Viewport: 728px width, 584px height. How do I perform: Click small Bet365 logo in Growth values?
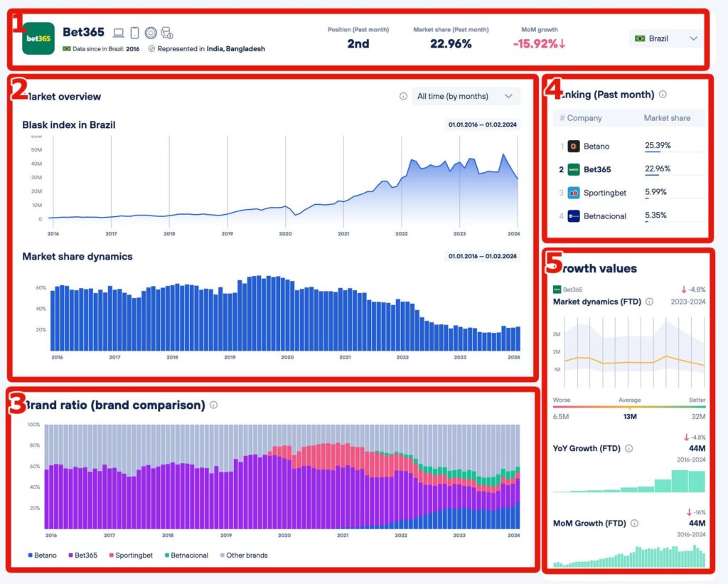pyautogui.click(x=557, y=290)
